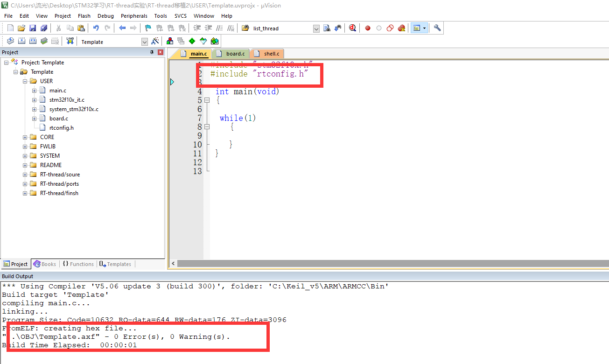609x364 pixels.
Task: Cut the selected text
Action: tap(59, 28)
